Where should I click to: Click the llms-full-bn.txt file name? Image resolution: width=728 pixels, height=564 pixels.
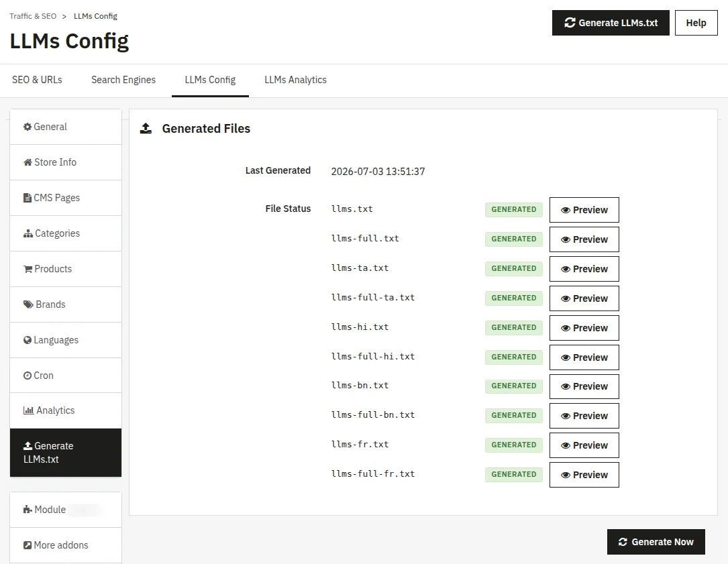373,415
